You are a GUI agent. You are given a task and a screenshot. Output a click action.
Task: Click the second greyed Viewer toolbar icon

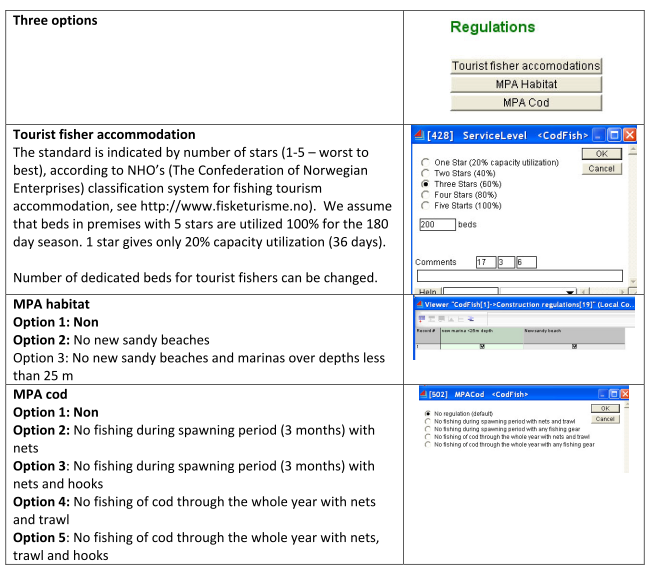[432, 319]
